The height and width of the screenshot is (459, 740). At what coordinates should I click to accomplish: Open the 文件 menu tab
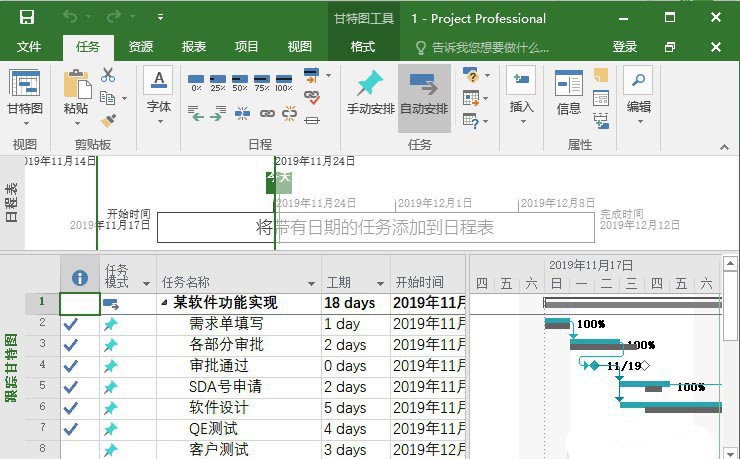[x=29, y=47]
